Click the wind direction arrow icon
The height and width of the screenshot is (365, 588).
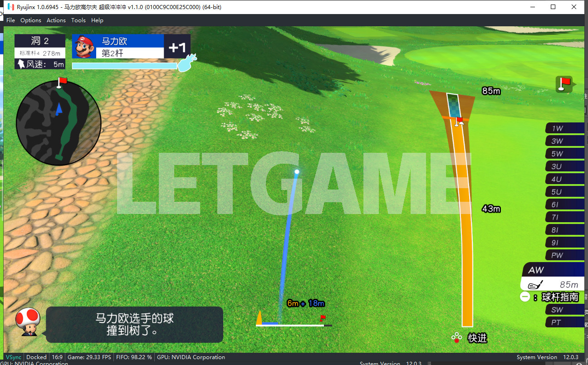tap(21, 64)
